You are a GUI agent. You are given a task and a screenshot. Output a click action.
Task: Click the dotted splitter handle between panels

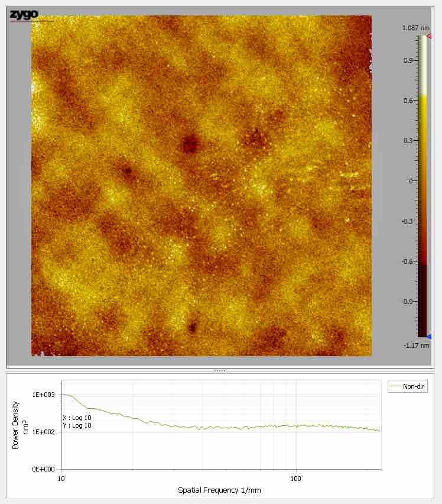[220, 370]
